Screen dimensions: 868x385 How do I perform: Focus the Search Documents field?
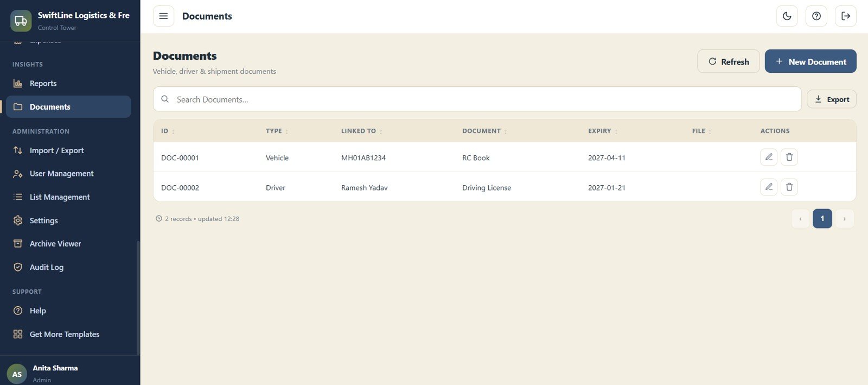[477, 99]
